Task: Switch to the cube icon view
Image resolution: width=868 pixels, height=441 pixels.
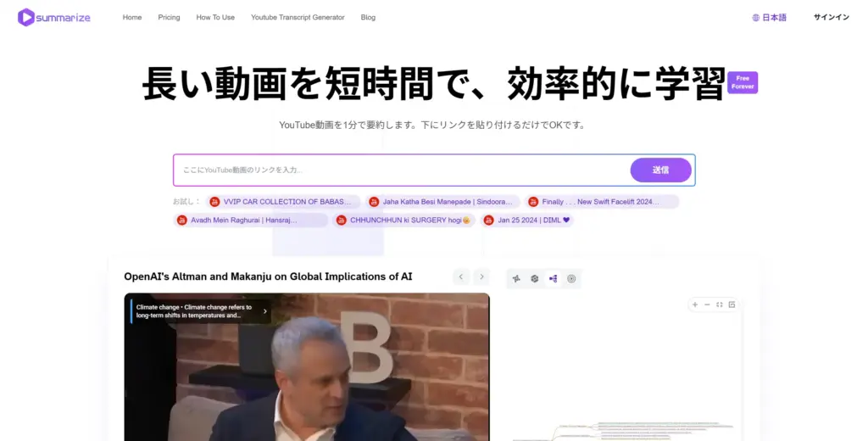Action: 535,279
